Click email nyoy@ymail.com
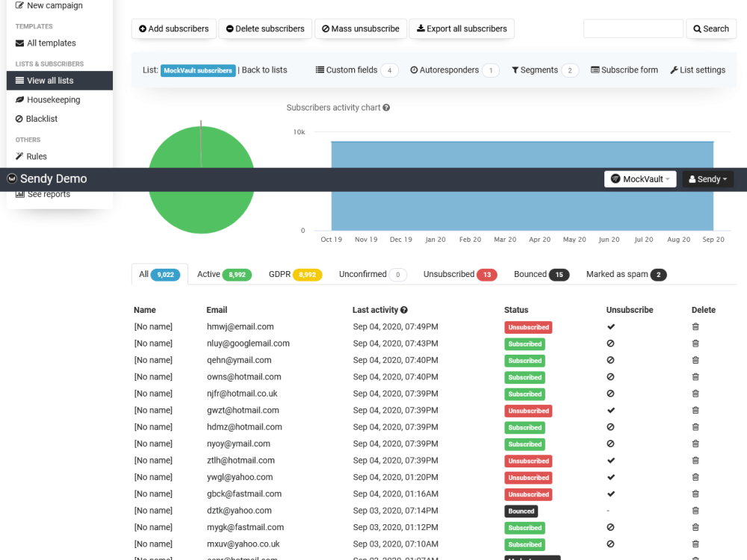Viewport: 747px width, 560px height. [238, 444]
